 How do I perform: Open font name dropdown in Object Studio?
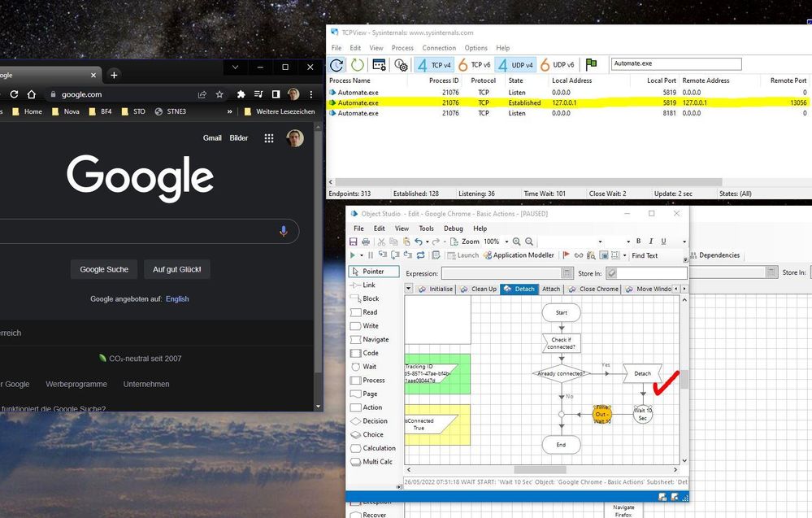[600, 242]
